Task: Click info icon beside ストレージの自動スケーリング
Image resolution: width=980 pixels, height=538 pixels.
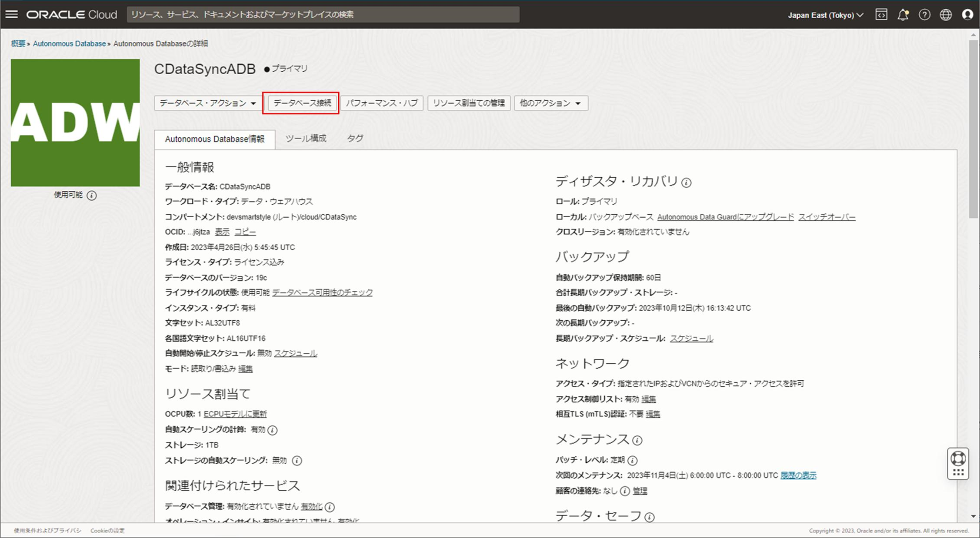Action: coord(297,460)
